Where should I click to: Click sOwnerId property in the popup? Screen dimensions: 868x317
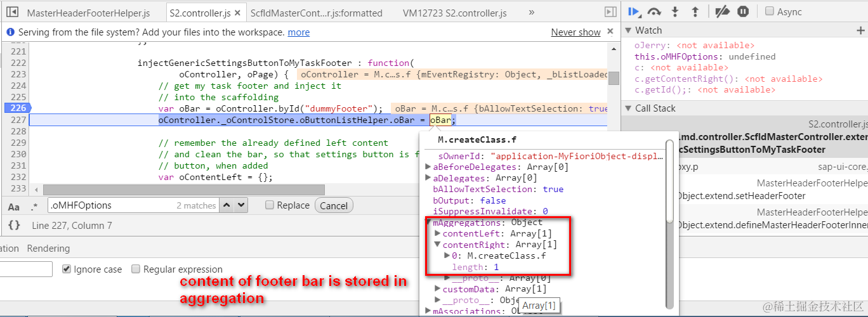549,156
